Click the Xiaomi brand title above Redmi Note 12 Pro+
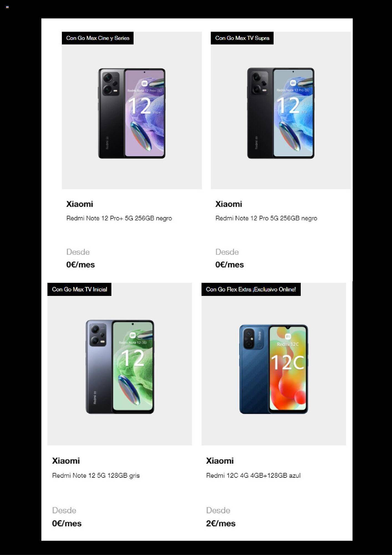The image size is (392, 555). click(80, 204)
